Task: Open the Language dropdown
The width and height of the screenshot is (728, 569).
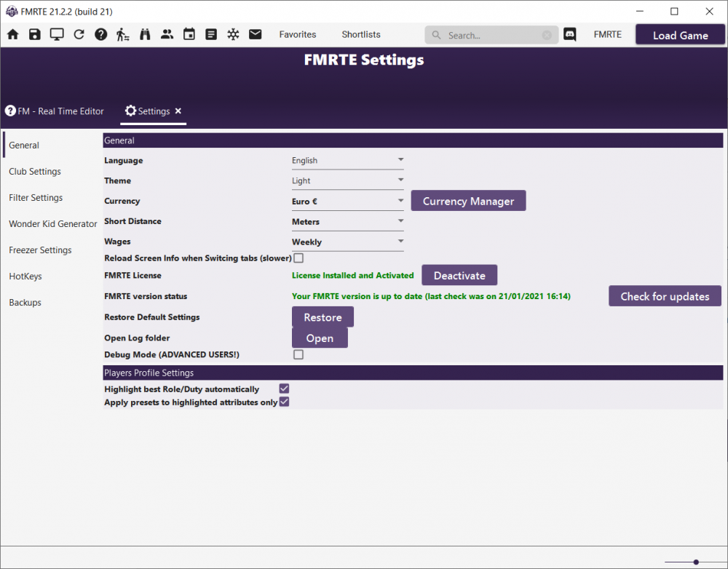Action: coord(348,161)
